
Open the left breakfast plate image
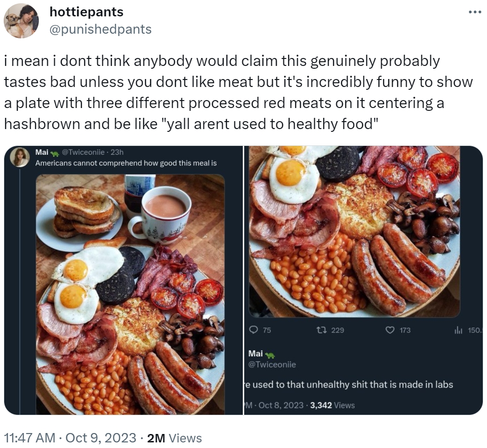coord(130,294)
